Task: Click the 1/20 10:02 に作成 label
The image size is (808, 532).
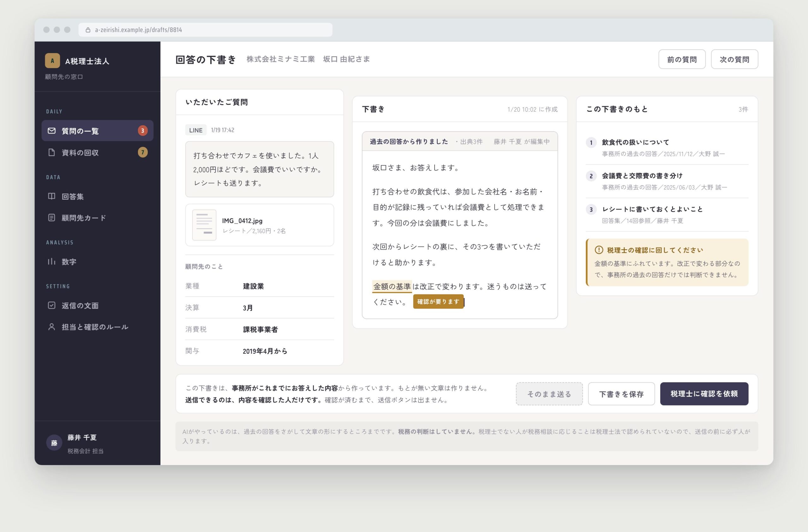Action: pyautogui.click(x=532, y=109)
